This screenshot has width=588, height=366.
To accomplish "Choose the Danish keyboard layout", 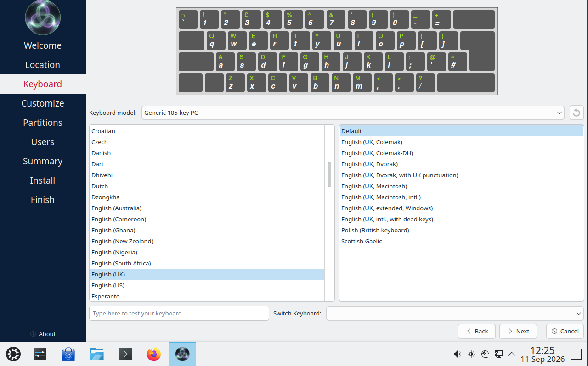I will tap(207, 153).
